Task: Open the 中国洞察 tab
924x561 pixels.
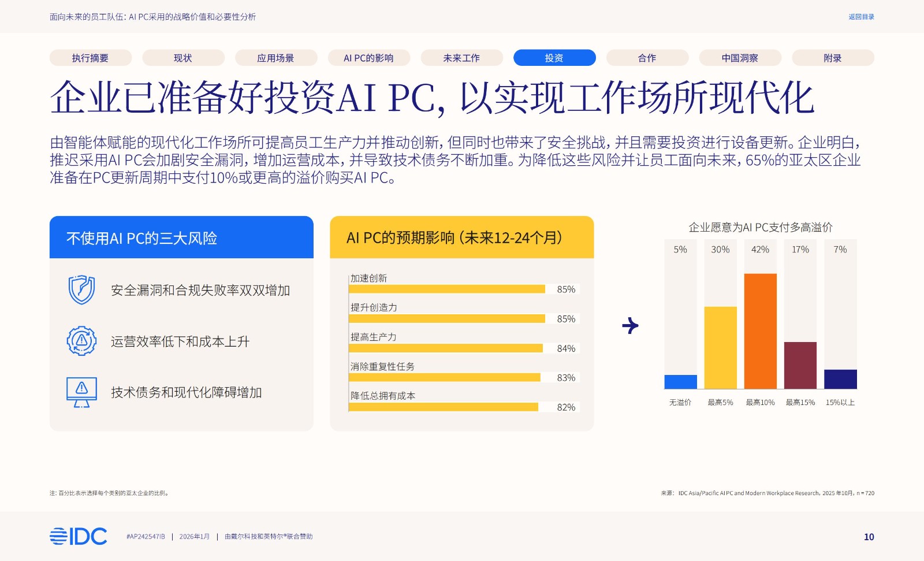Action: click(x=740, y=58)
